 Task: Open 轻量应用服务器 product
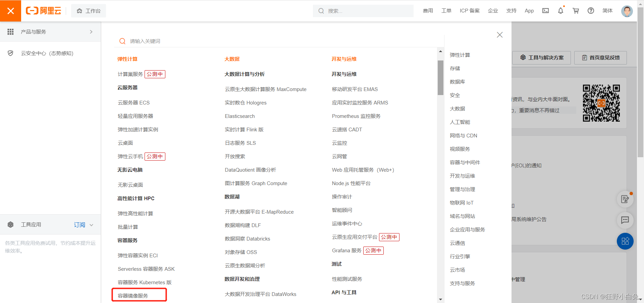[135, 116]
